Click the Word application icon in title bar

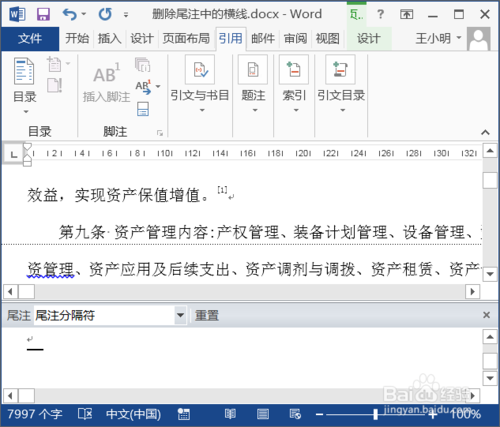click(x=17, y=14)
